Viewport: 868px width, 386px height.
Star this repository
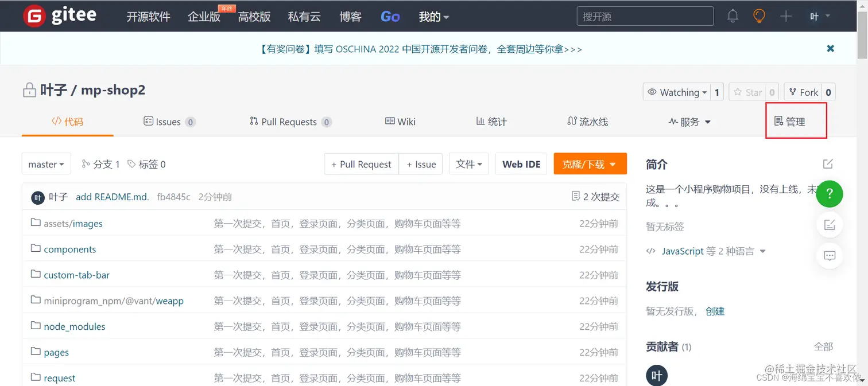[x=749, y=92]
